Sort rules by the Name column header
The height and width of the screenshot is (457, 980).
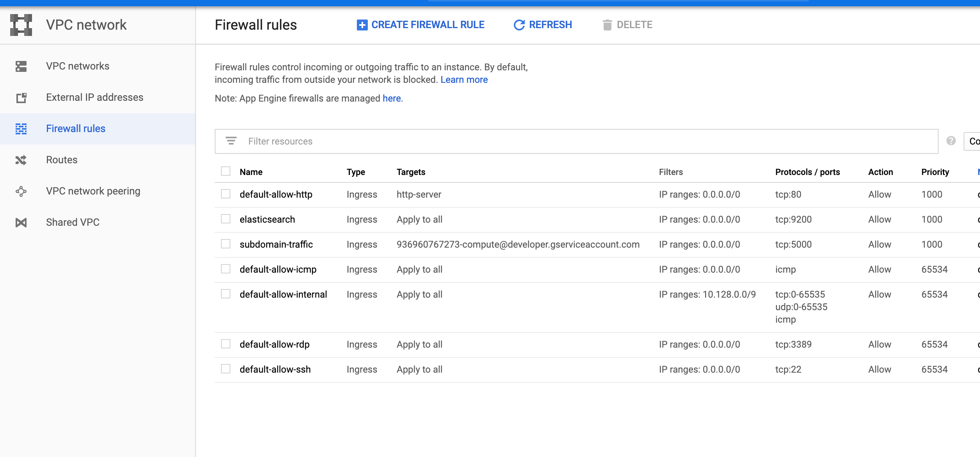coord(251,171)
